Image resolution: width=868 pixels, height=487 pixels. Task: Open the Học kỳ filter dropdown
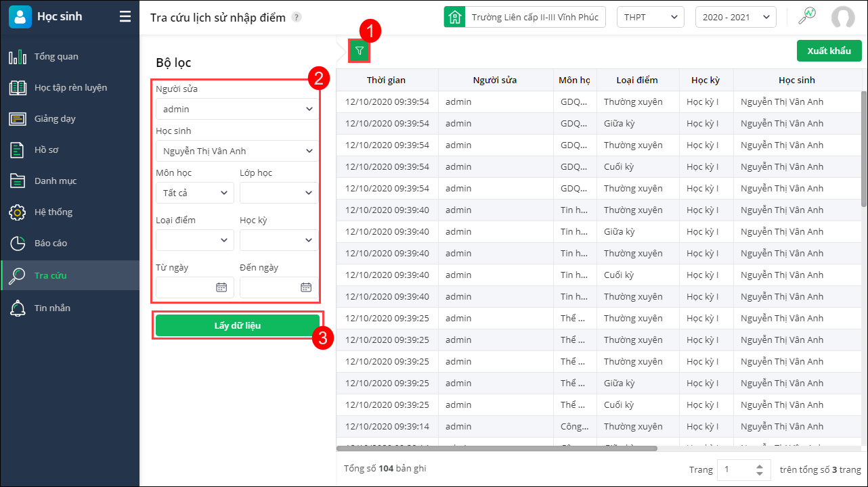pyautogui.click(x=279, y=240)
